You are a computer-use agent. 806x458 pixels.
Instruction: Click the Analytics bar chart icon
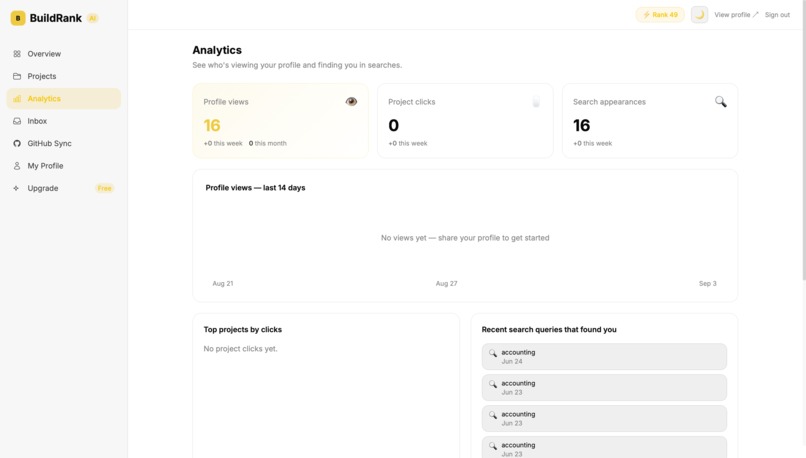17,99
